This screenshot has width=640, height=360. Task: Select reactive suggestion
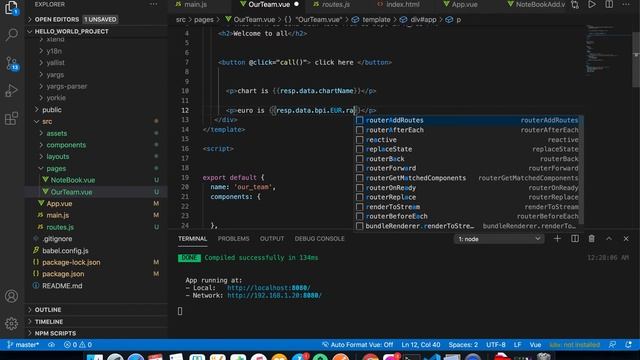(x=468, y=140)
